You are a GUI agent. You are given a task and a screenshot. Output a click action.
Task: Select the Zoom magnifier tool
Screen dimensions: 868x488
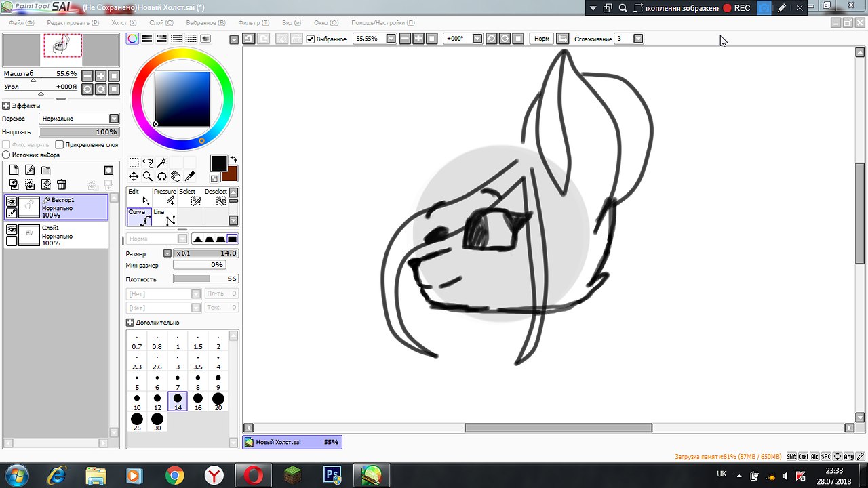click(x=148, y=177)
